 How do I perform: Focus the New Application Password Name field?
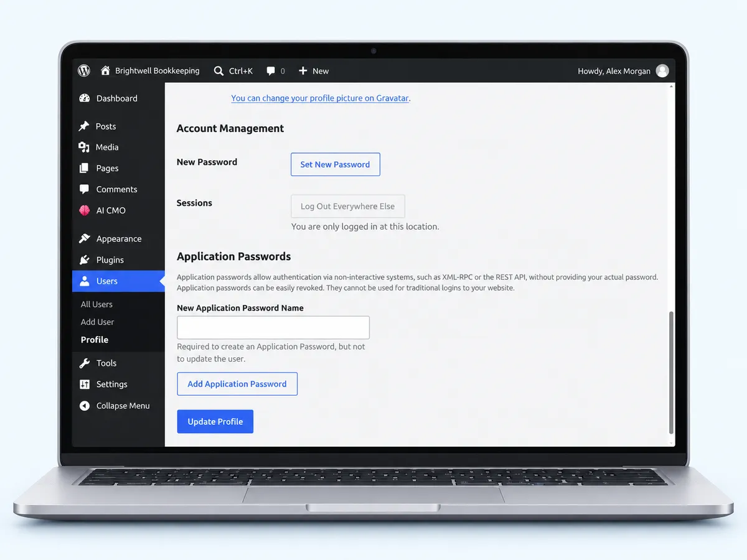click(273, 327)
